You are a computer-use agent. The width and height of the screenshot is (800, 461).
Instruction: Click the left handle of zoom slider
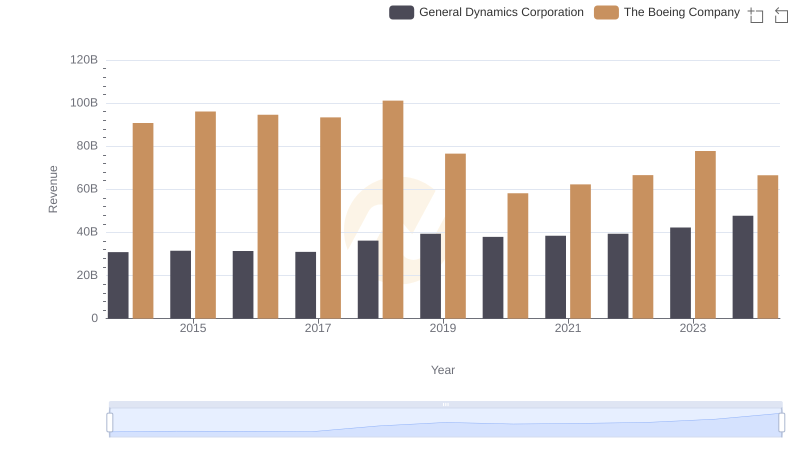click(x=110, y=423)
